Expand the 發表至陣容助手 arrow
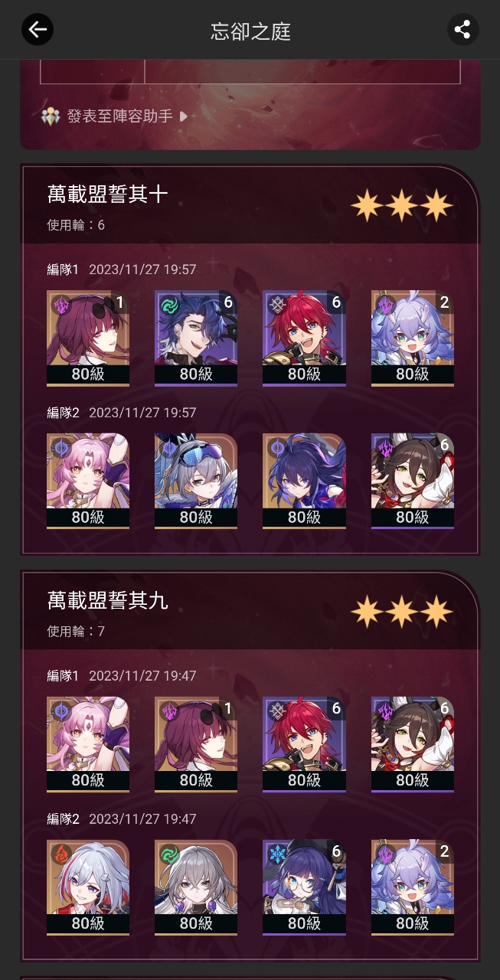Viewport: 500px width, 980px height. (x=183, y=116)
